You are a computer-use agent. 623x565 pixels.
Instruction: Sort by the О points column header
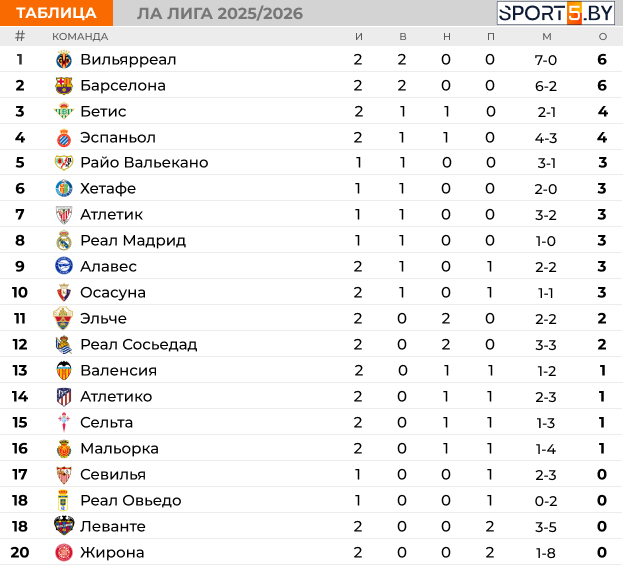click(603, 37)
